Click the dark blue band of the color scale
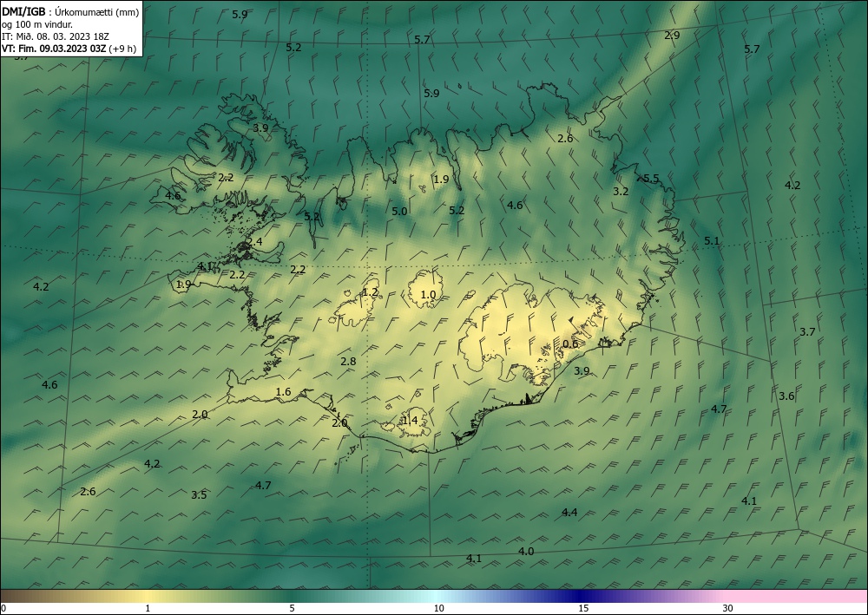This screenshot has width=868, height=615. [578, 596]
